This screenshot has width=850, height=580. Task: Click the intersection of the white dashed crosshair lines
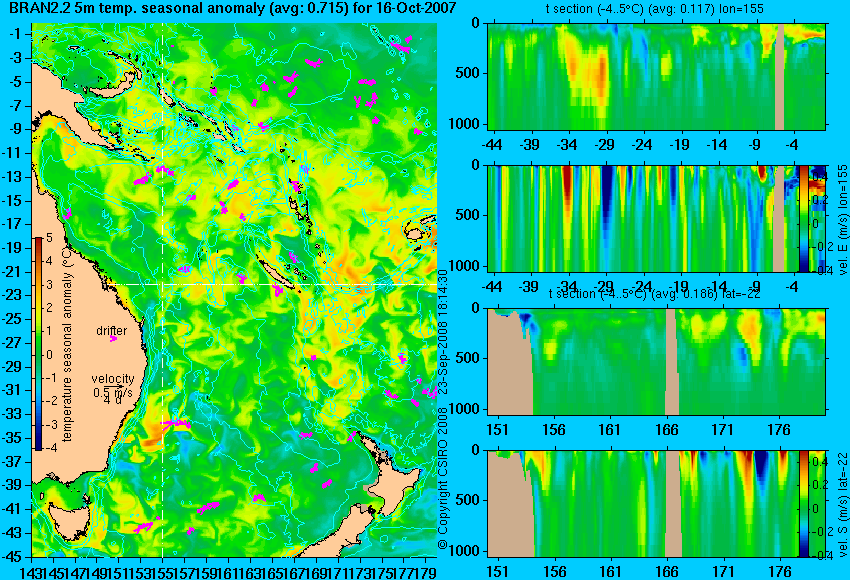163,285
